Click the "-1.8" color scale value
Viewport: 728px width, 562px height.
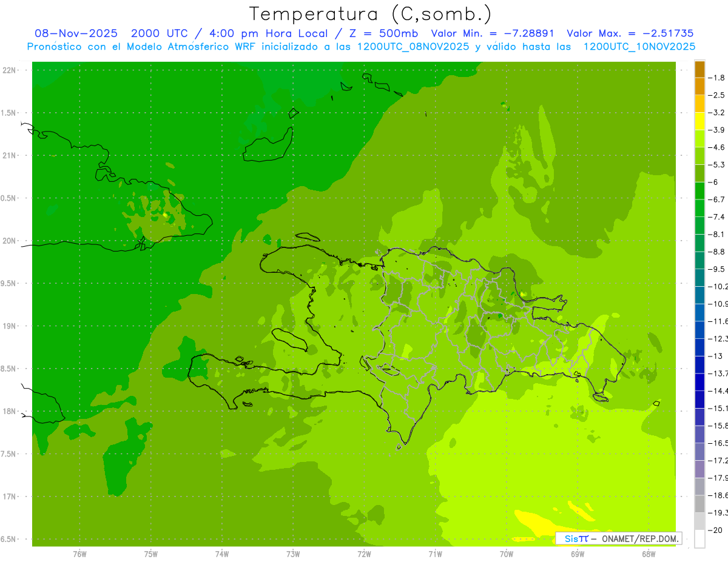[717, 78]
